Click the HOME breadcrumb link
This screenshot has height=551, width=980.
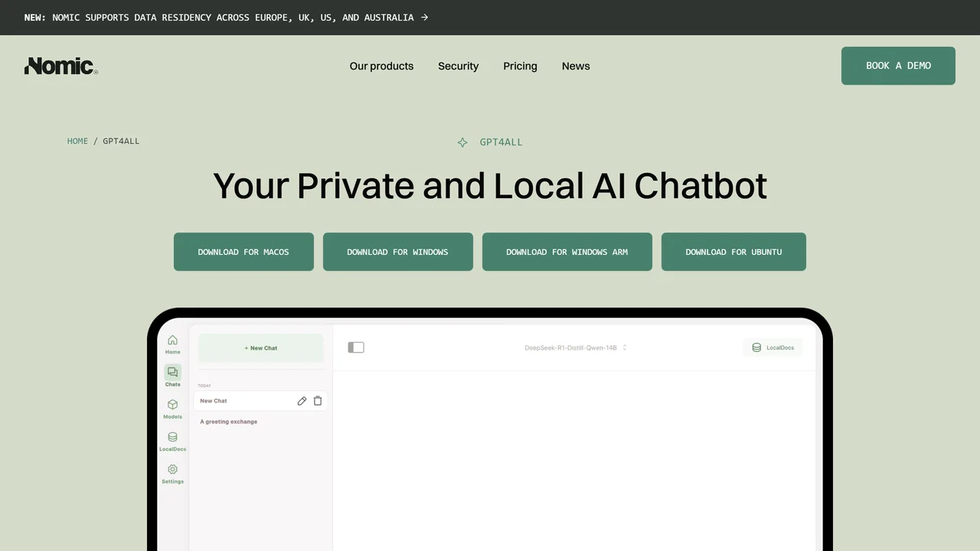tap(77, 141)
